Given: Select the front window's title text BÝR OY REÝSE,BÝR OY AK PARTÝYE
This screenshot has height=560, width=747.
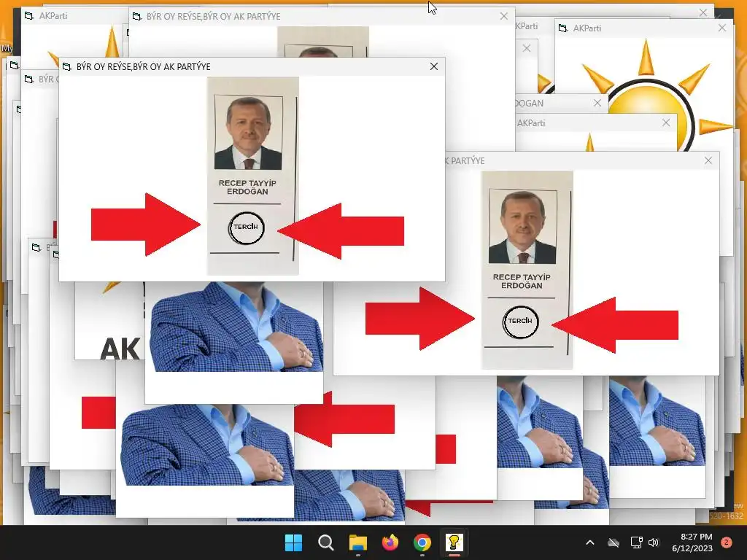Looking at the screenshot, I should click(144, 66).
